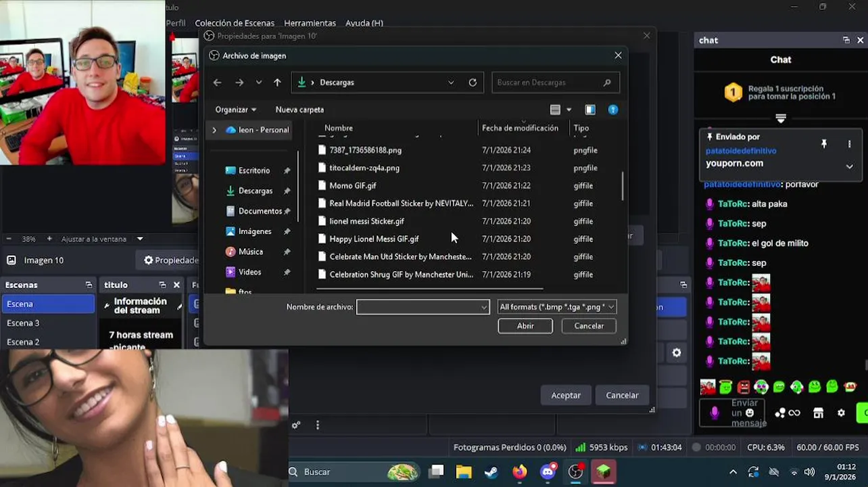The width and height of the screenshot is (868, 487).
Task: Open chat settings gear icon
Action: click(x=841, y=413)
